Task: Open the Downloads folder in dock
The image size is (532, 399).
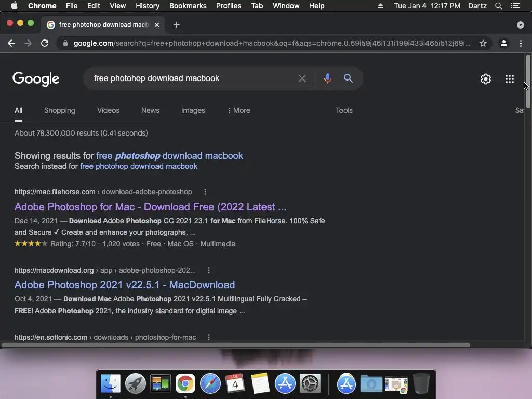Action: (371, 384)
